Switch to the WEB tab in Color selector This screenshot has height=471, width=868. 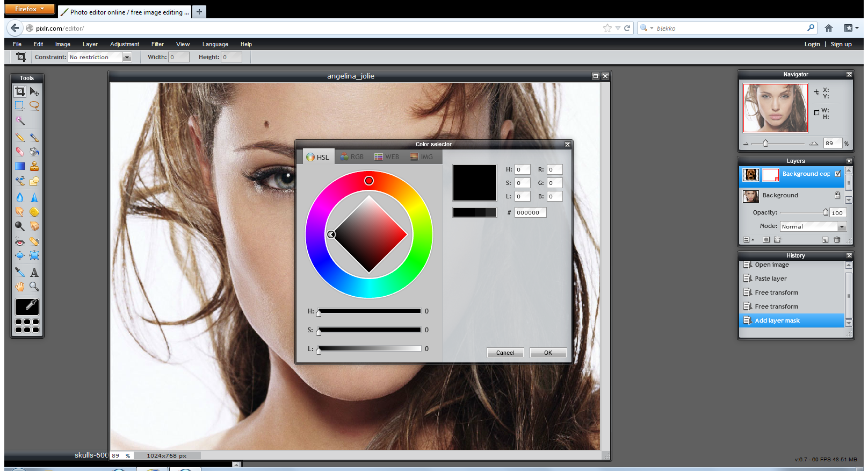click(387, 157)
